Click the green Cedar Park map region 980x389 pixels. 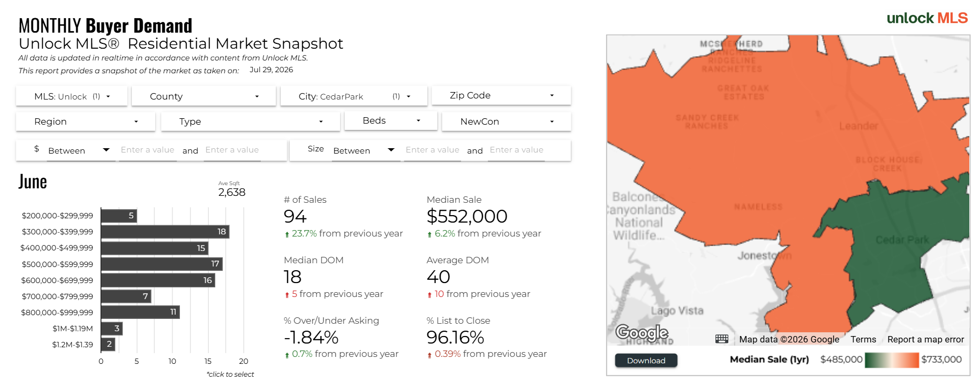[x=900, y=251]
